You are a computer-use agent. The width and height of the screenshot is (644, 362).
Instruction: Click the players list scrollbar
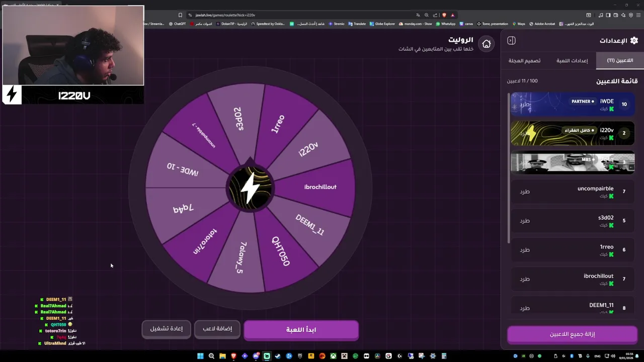509,167
